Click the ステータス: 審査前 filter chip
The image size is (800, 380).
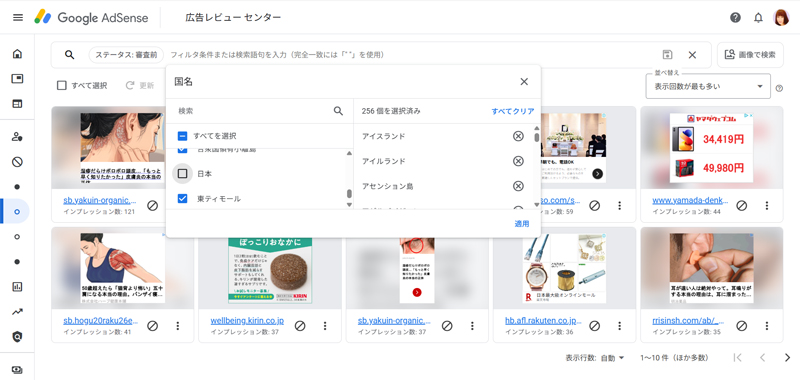click(126, 55)
